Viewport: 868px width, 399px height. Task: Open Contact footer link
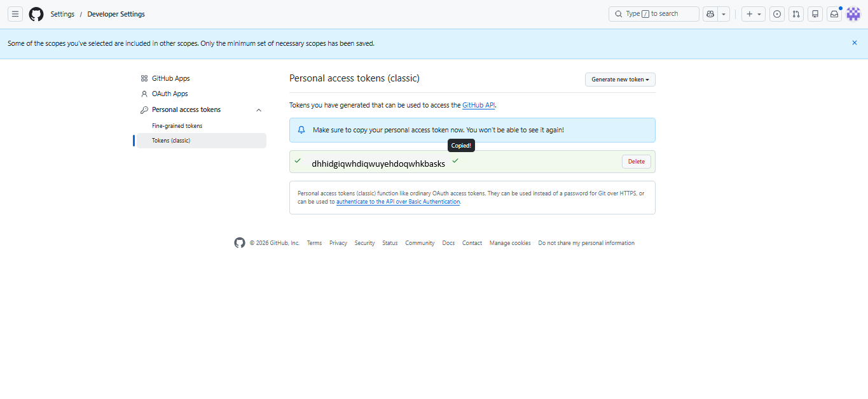tap(472, 243)
